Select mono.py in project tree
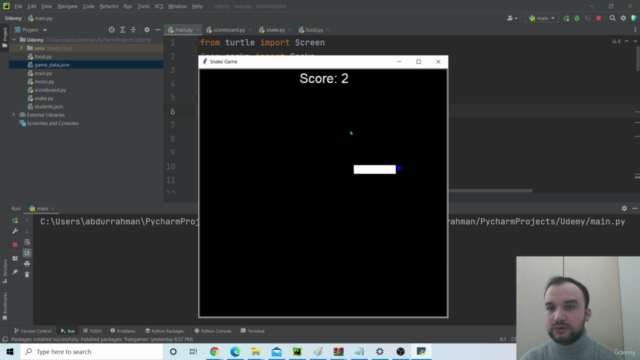 [44, 82]
